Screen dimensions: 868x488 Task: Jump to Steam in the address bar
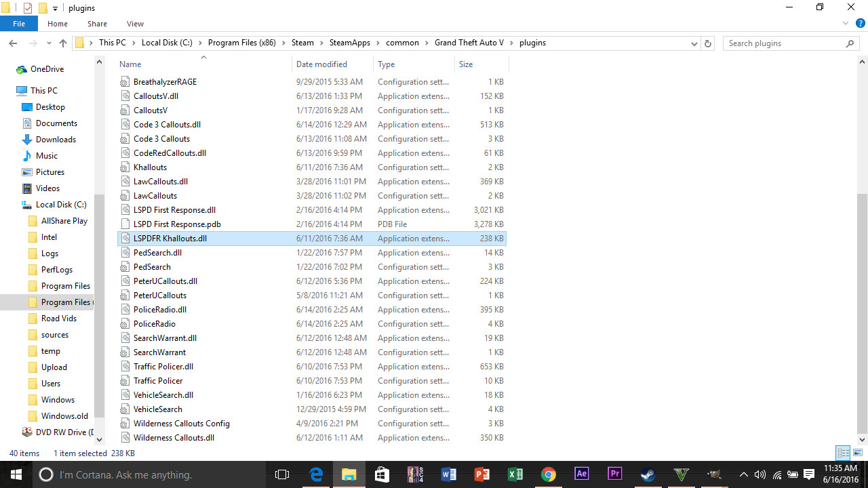tap(302, 43)
